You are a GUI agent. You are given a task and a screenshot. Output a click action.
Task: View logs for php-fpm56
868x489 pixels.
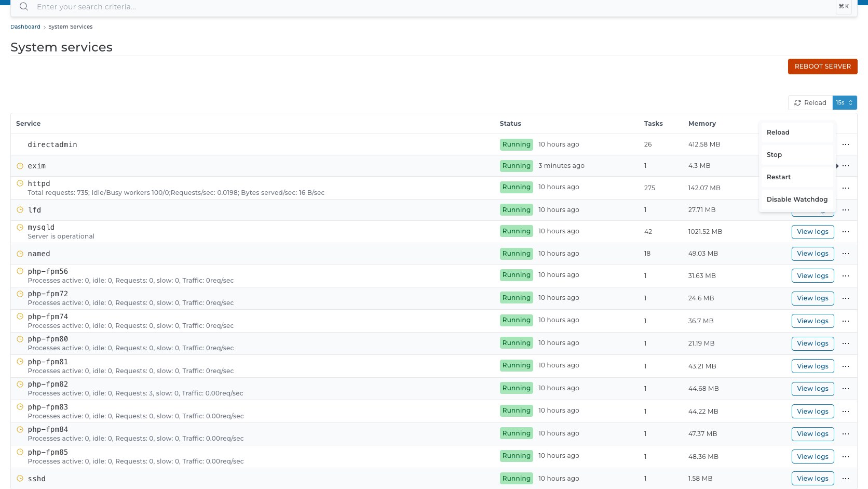812,276
